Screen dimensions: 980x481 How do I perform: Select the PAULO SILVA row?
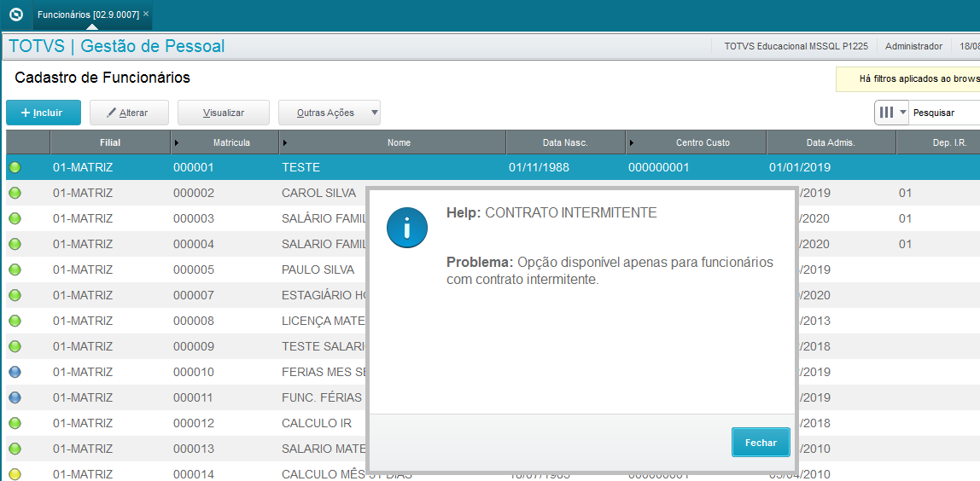318,269
